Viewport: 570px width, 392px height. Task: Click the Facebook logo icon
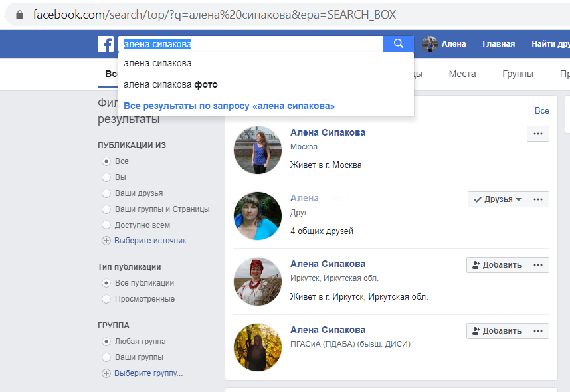point(106,44)
